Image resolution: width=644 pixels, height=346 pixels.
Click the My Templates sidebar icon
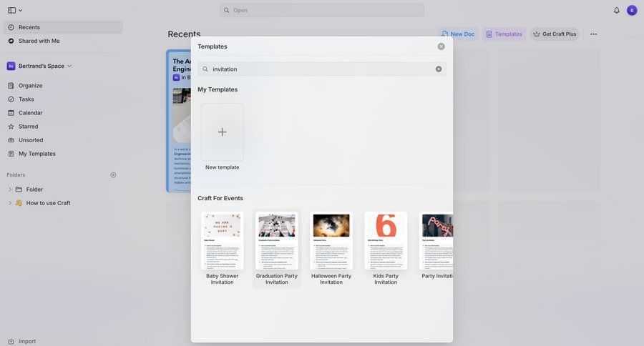(x=11, y=154)
